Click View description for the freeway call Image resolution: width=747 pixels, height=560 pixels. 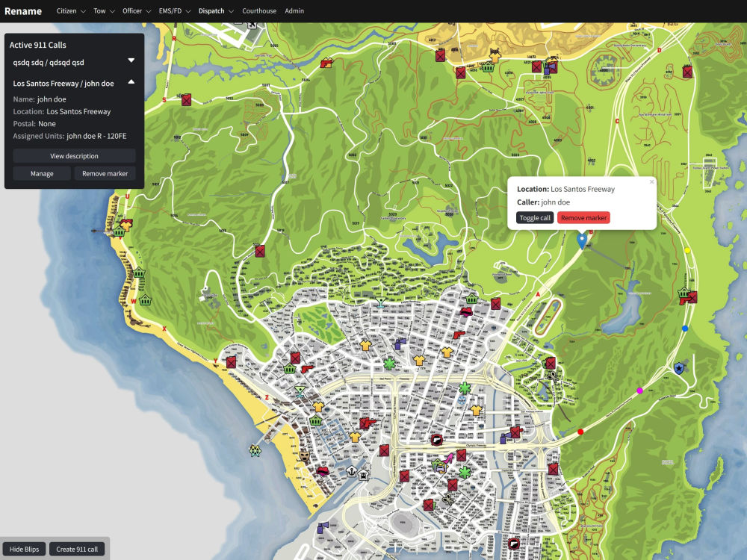[74, 156]
